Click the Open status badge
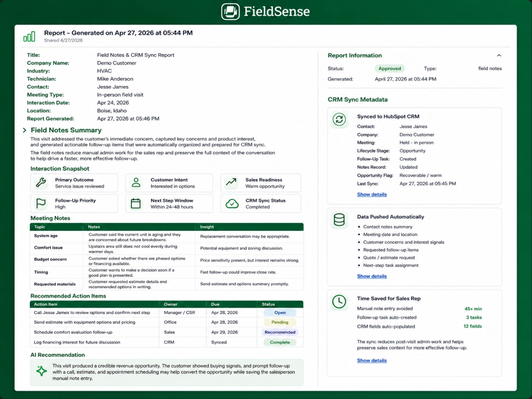The height and width of the screenshot is (399, 532). pyautogui.click(x=280, y=313)
